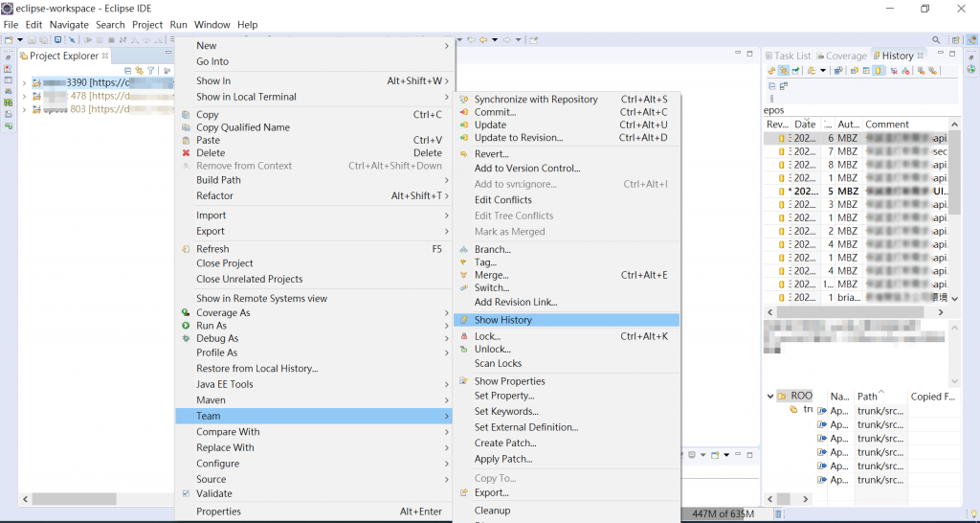Select Show History in Team submenu

click(x=567, y=320)
